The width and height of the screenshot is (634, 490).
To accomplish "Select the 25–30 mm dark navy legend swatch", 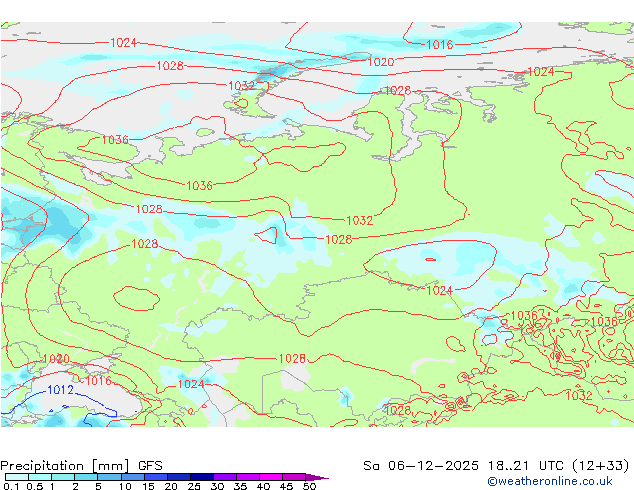I will pos(201,477).
